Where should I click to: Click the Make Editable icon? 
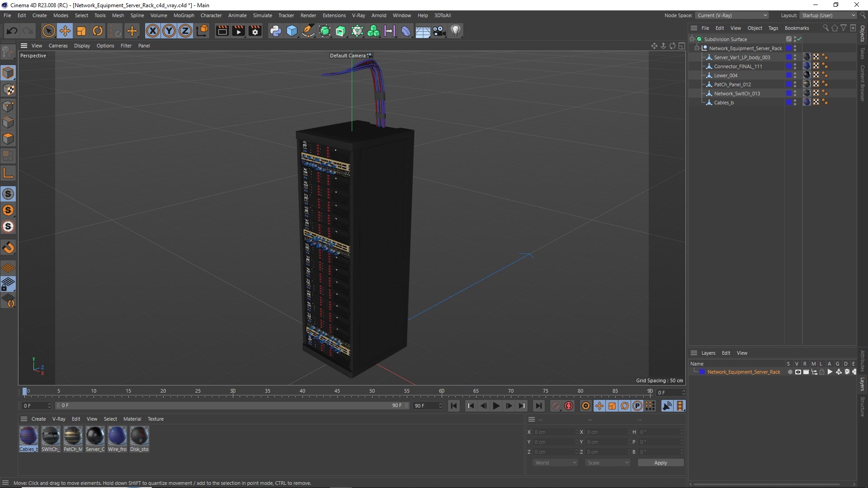(x=8, y=53)
